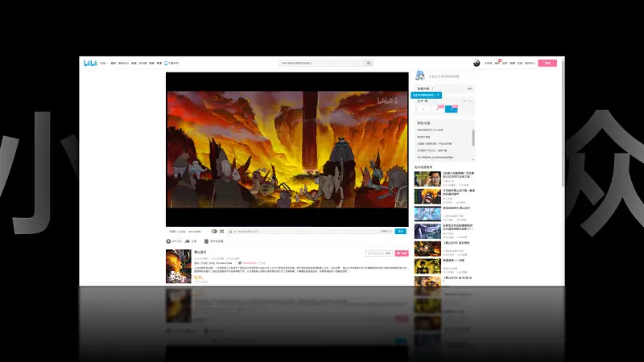Screen dimensions: 644x362
Task: Open the pale blue recommended video thumbnail
Action: [x=427, y=214]
